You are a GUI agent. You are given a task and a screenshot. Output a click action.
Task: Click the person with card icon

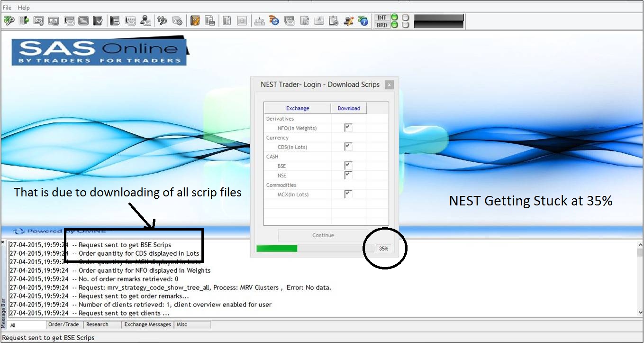pos(146,21)
